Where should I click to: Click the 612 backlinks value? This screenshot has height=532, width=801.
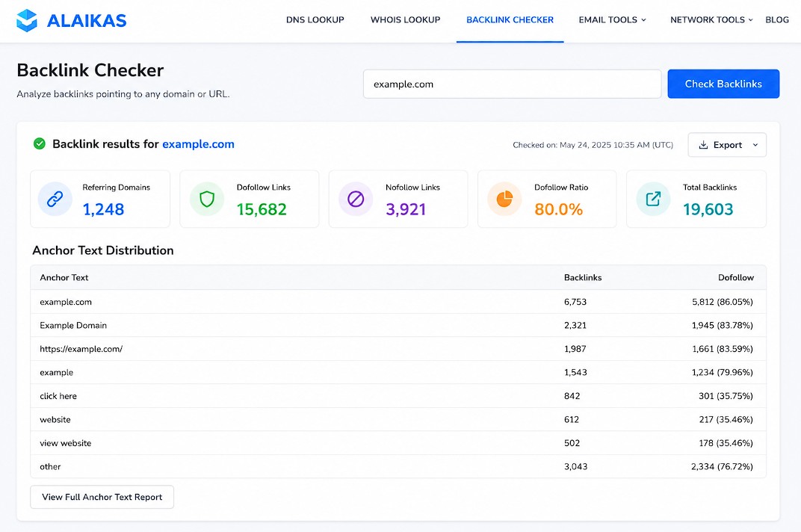click(572, 420)
